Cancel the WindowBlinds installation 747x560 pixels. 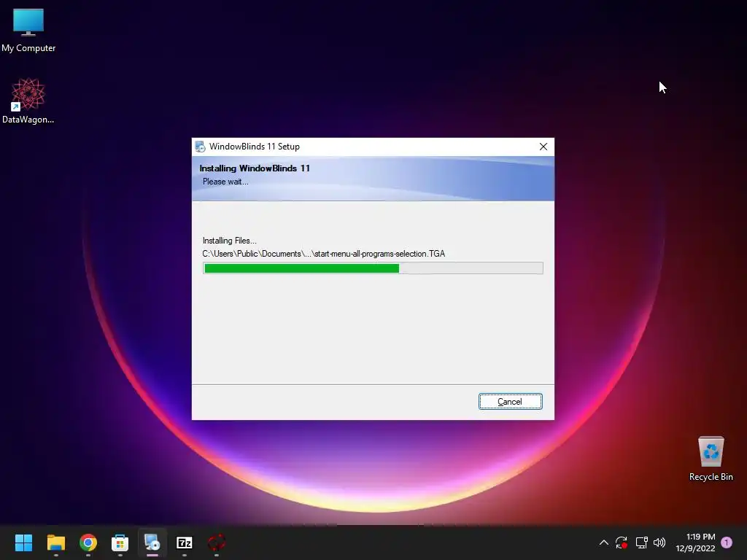510,402
